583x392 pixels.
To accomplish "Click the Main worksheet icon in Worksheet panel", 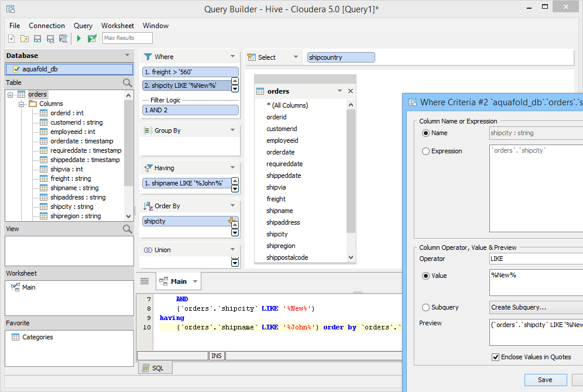I will pyautogui.click(x=16, y=287).
